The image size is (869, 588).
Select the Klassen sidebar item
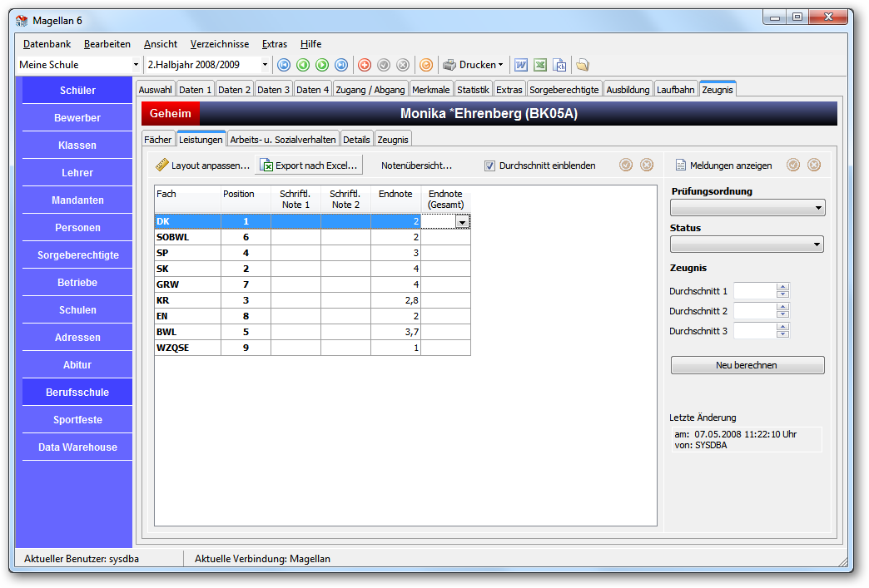[77, 145]
